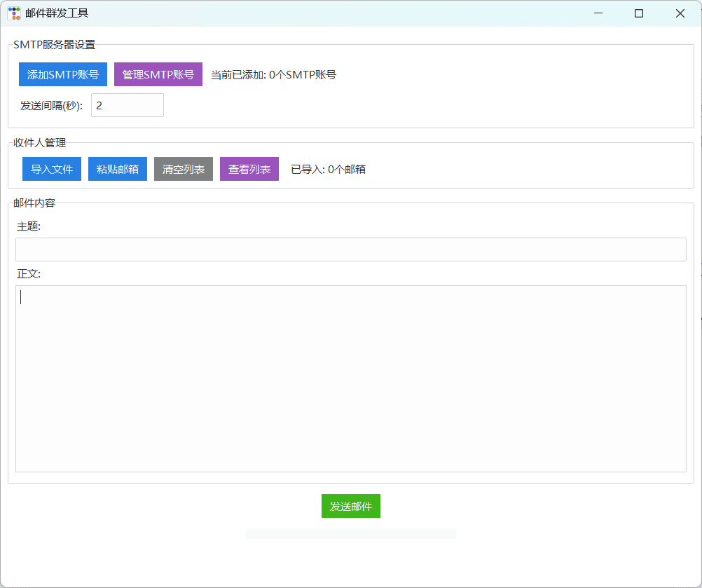The width and height of the screenshot is (702, 588).
Task: Close the 邮件群发工具 window
Action: 680,13
